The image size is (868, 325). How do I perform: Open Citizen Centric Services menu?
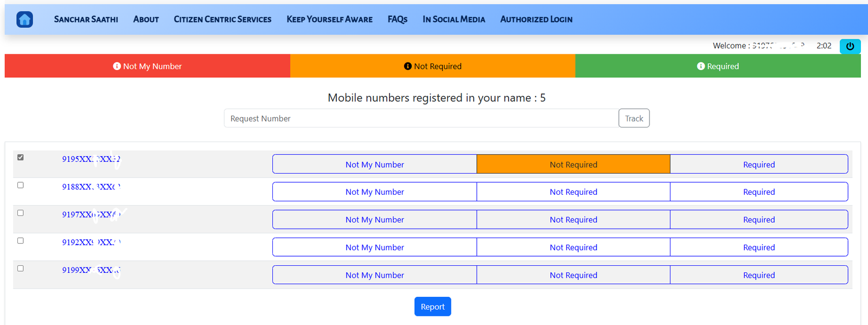pos(222,20)
